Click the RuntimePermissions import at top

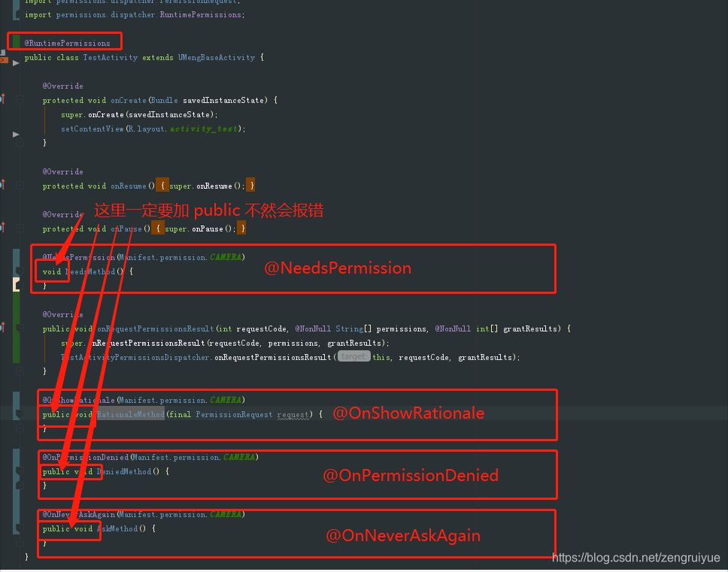[x=201, y=15]
